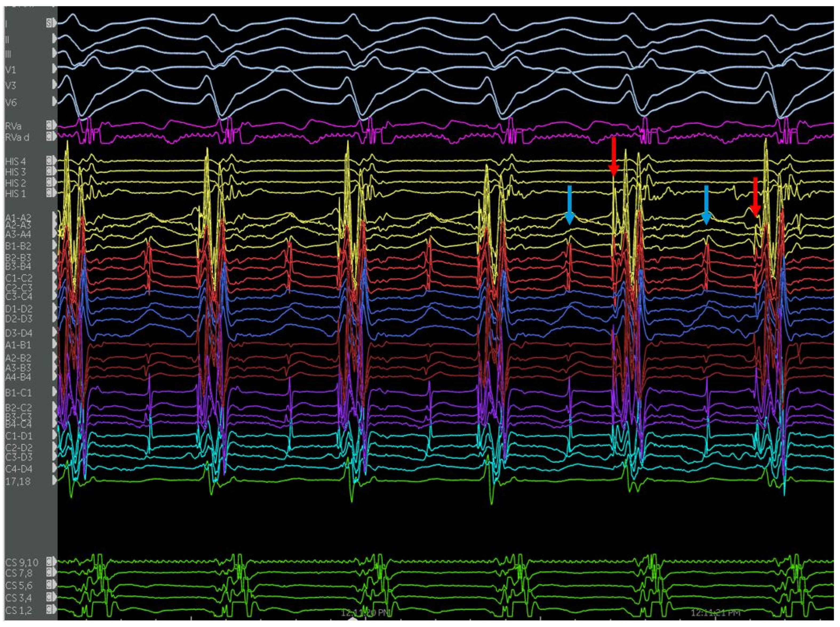Click the C icon beside HIS 4

tap(49, 161)
